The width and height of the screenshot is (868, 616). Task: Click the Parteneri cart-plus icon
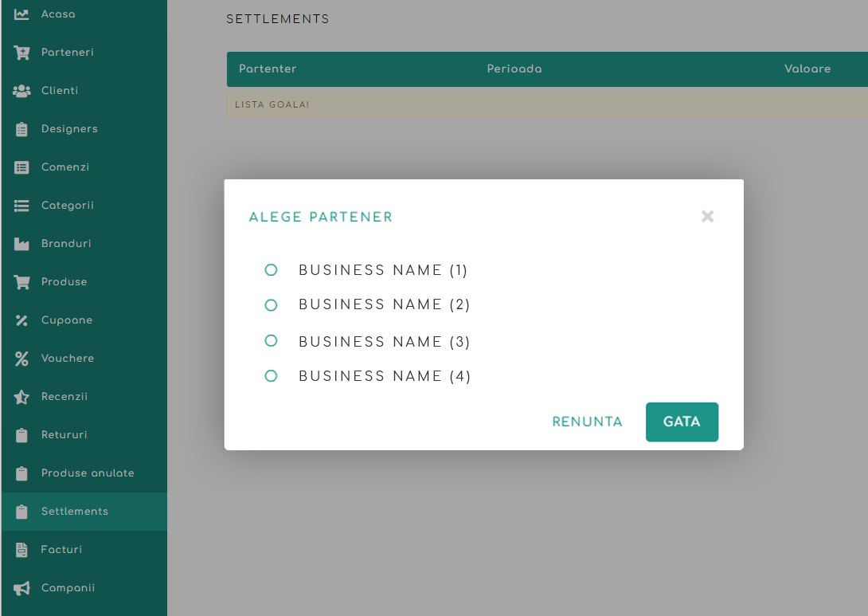pos(22,53)
